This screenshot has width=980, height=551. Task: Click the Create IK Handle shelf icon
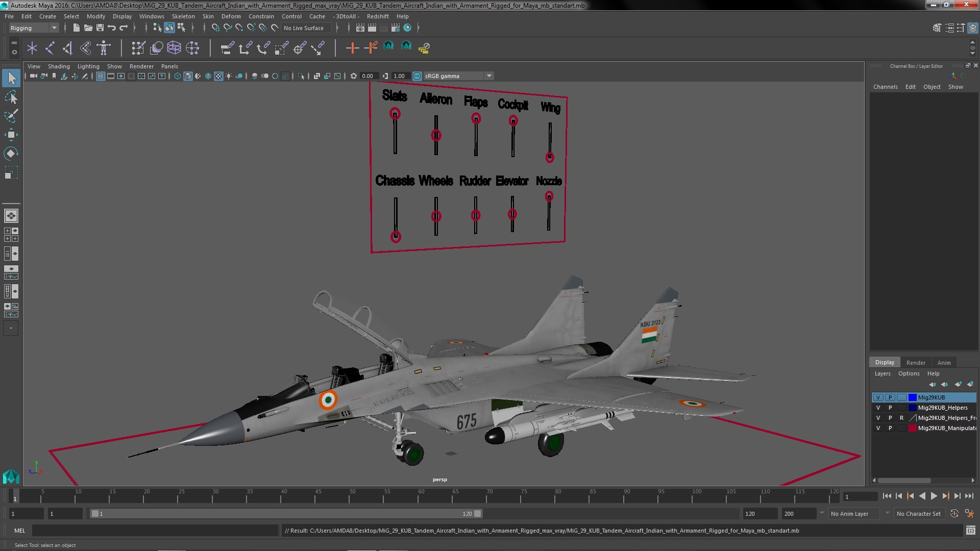point(68,48)
